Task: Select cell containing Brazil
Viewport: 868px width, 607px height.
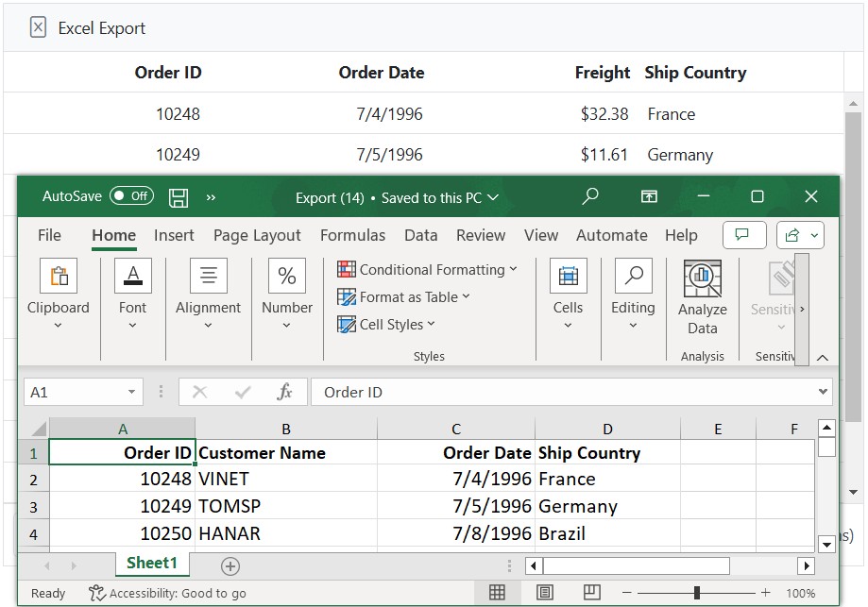Action: (x=607, y=533)
